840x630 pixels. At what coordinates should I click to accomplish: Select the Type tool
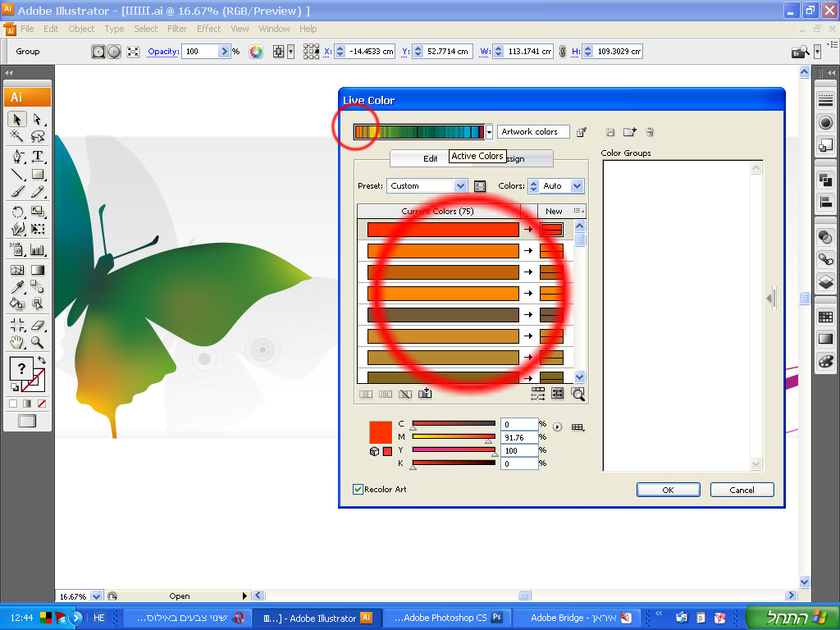[37, 157]
